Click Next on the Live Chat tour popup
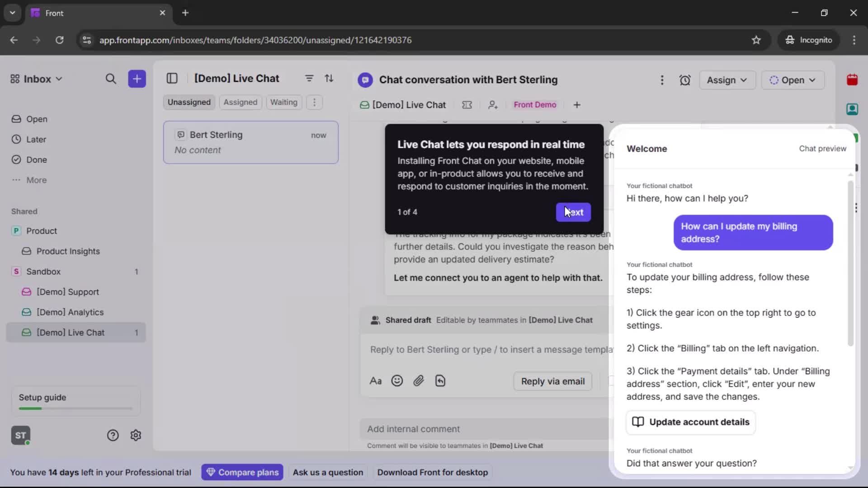 tap(573, 212)
